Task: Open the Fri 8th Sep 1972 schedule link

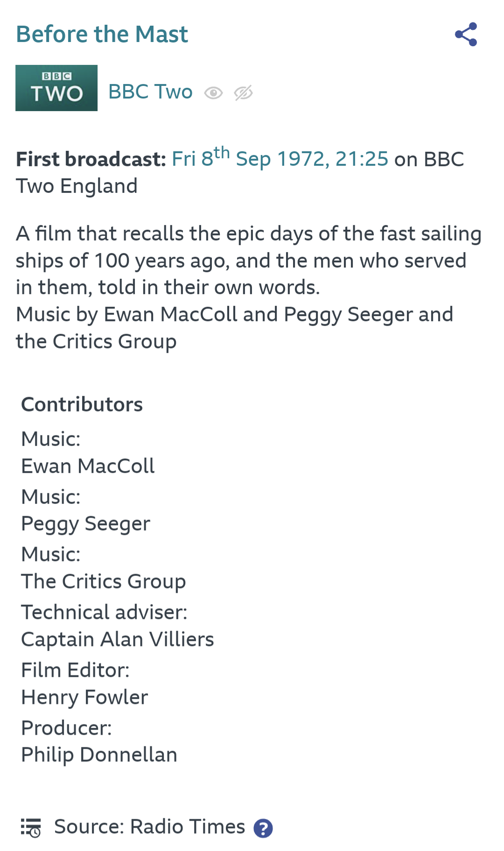Action: 280,159
